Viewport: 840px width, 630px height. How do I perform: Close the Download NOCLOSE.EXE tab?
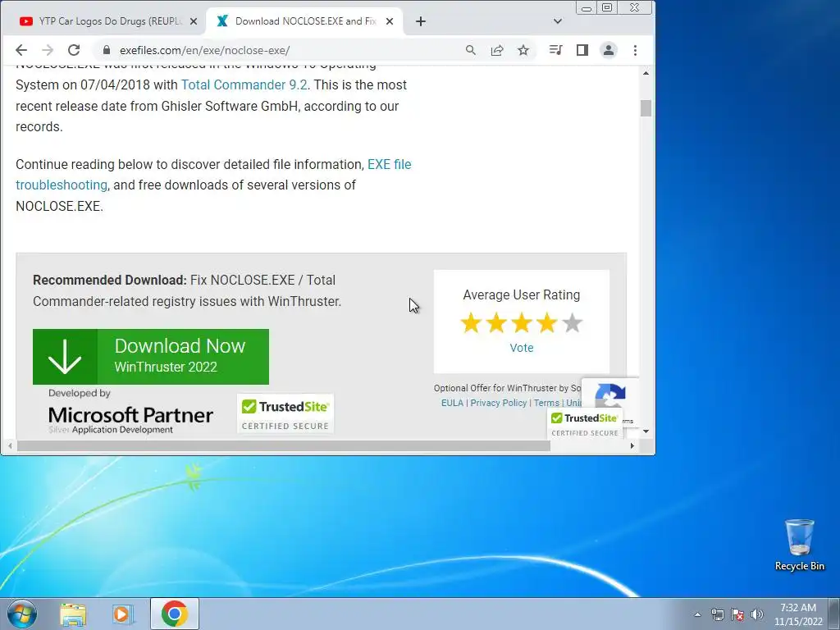390,21
